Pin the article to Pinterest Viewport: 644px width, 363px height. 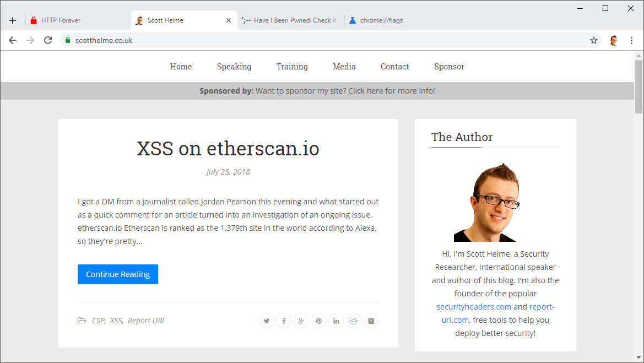tap(318, 320)
